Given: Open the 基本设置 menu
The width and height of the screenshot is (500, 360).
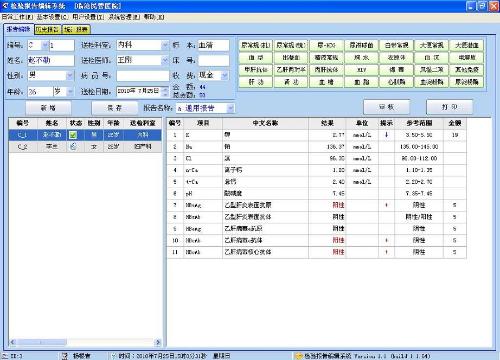Looking at the screenshot, I should [52, 17].
